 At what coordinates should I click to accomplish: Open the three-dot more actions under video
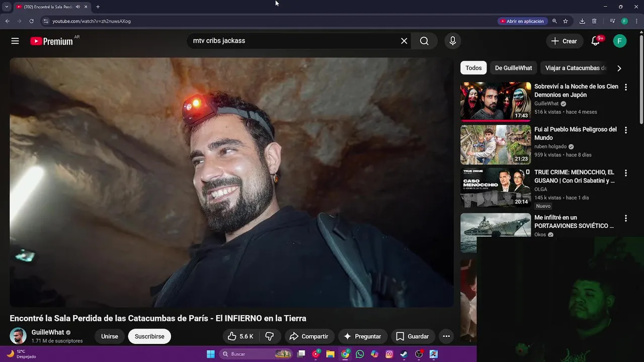pyautogui.click(x=446, y=336)
